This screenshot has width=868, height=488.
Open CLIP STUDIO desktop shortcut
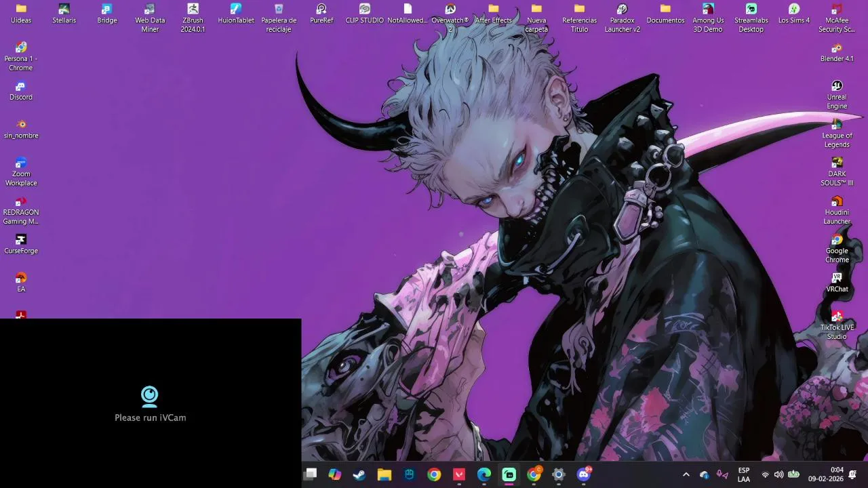[x=365, y=14]
